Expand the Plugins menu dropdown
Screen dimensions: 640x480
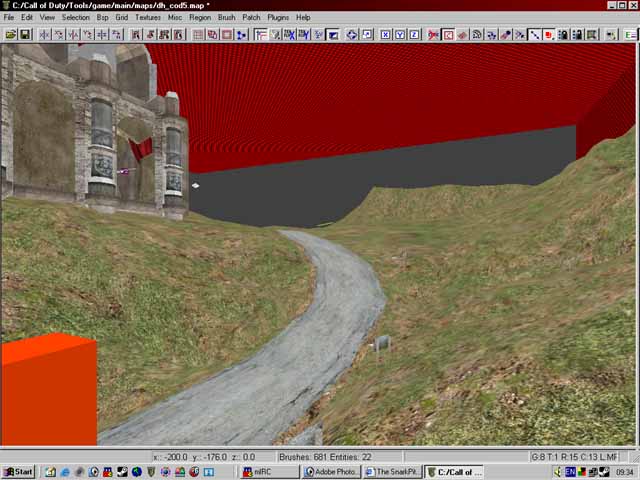(278, 17)
